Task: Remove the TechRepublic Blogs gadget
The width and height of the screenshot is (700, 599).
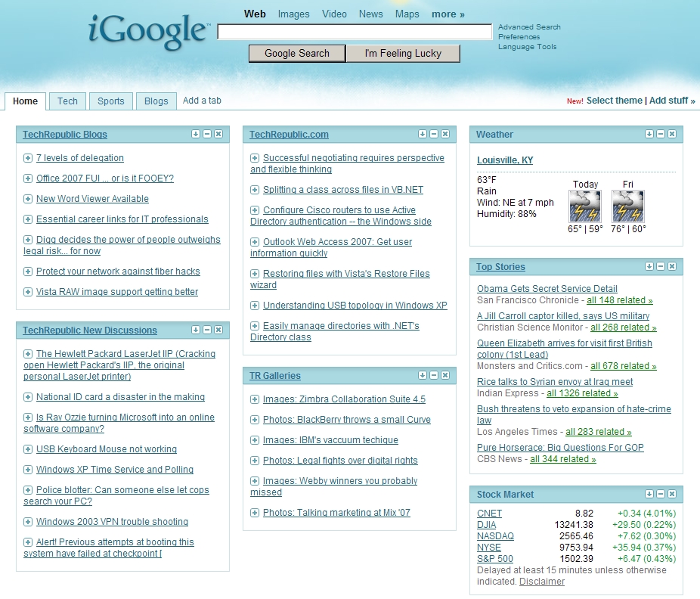Action: coord(218,134)
